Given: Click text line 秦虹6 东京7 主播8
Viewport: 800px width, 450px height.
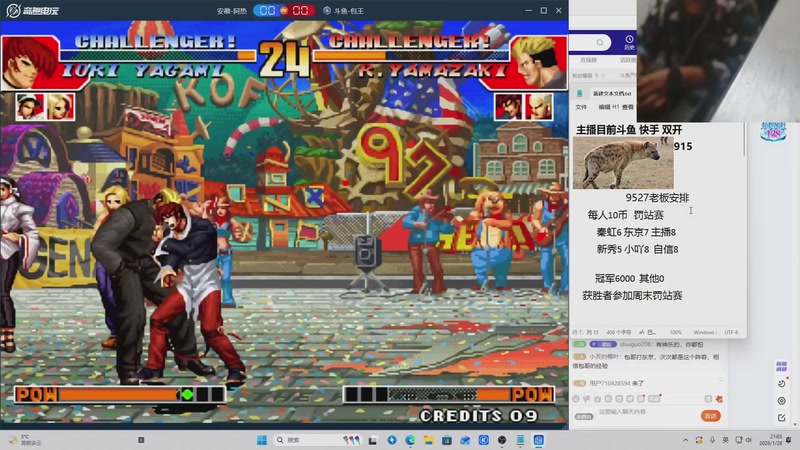Looking at the screenshot, I should coord(636,232).
